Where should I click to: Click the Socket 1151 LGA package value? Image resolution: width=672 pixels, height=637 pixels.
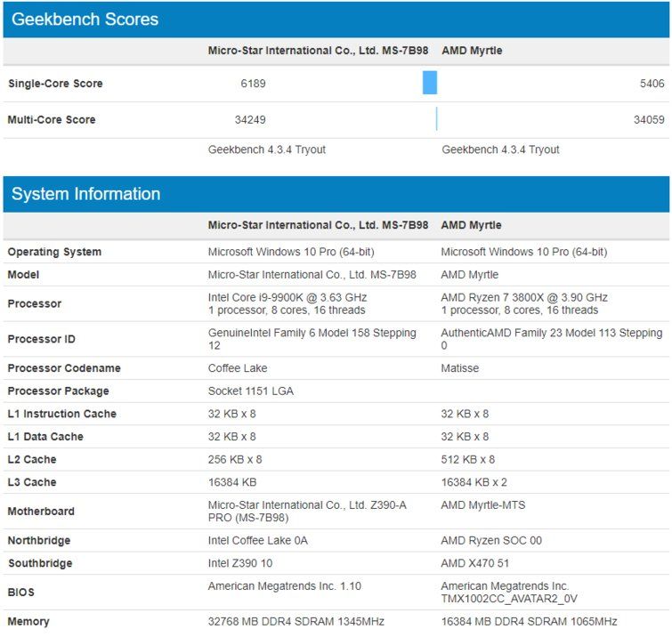[x=251, y=391]
